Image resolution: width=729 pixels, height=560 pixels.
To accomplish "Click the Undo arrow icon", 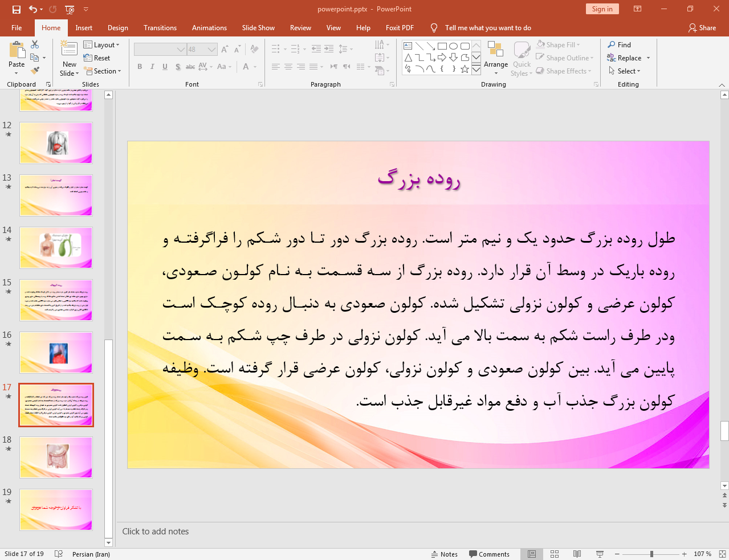I will 33,9.
